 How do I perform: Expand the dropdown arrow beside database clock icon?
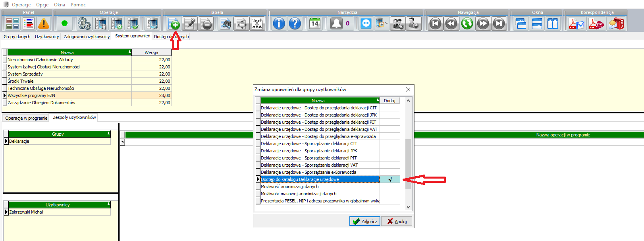(x=387, y=23)
